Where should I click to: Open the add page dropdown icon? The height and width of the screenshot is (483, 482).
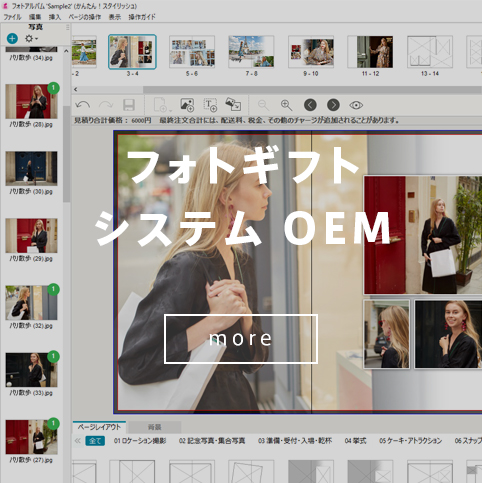point(162,105)
